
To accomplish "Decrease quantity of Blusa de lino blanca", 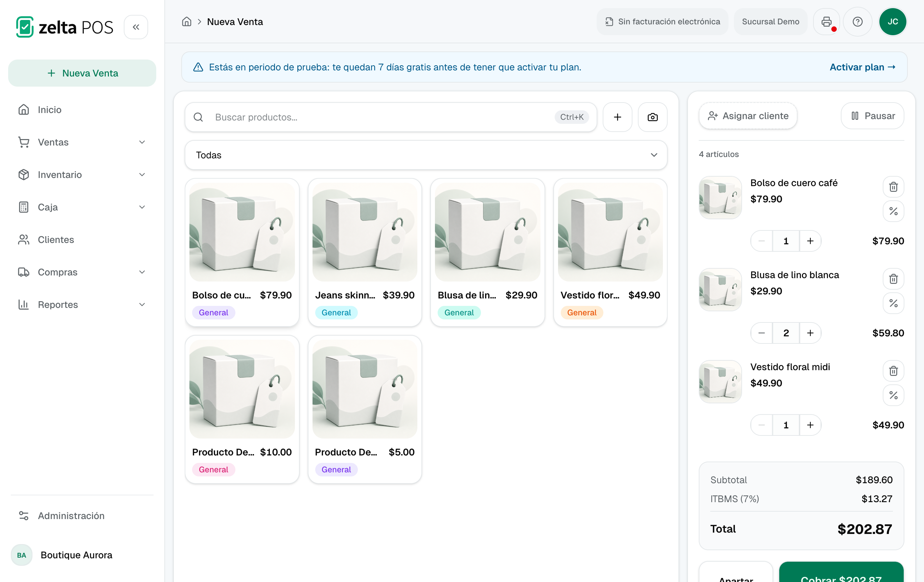I will pos(762,333).
